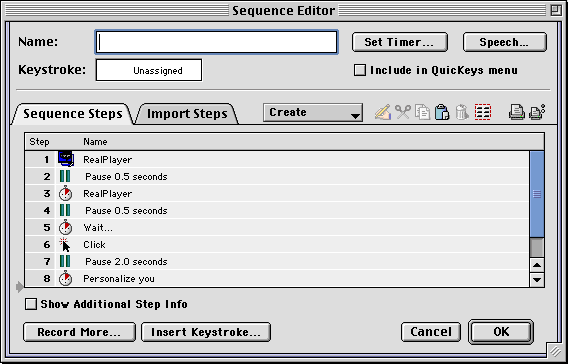Select the 'Click' step text

point(94,245)
